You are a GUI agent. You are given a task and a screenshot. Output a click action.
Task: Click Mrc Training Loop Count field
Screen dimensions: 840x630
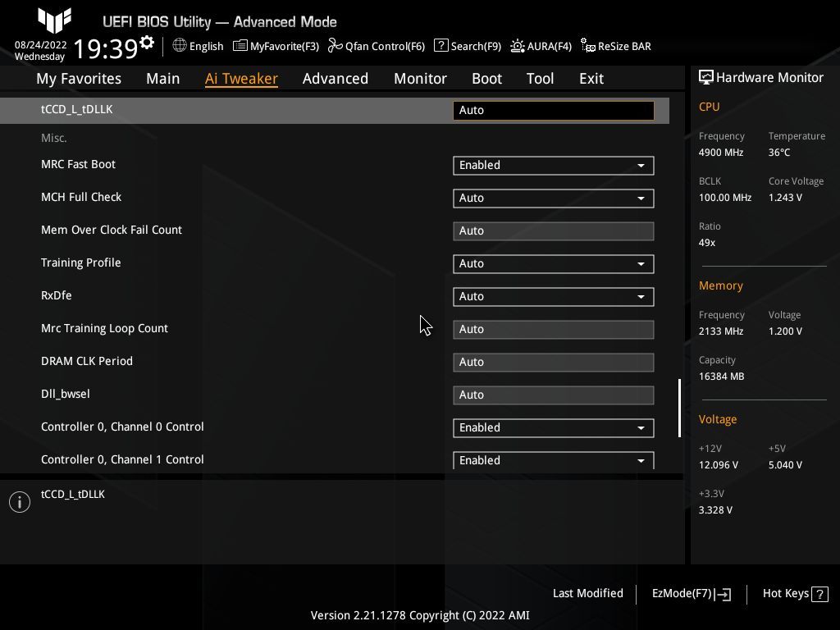554,330
